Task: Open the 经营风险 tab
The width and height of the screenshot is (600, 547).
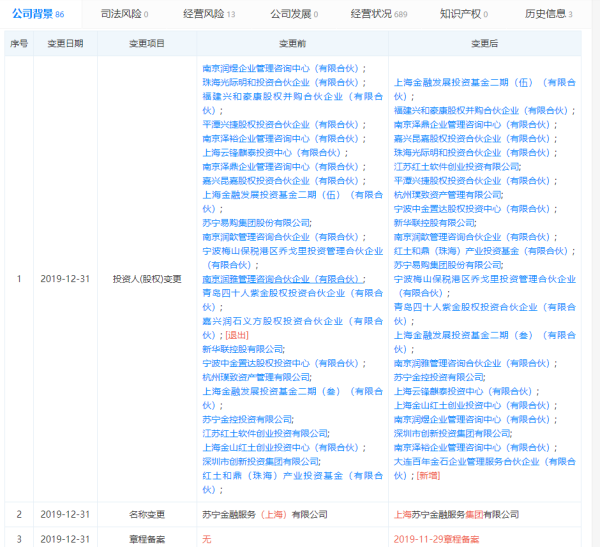Action: pos(209,14)
